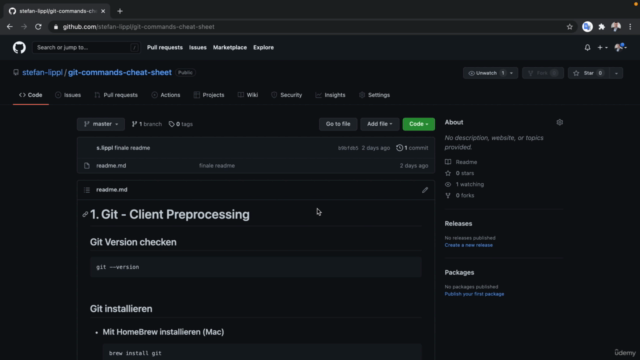Open the Actions tab

point(166,95)
